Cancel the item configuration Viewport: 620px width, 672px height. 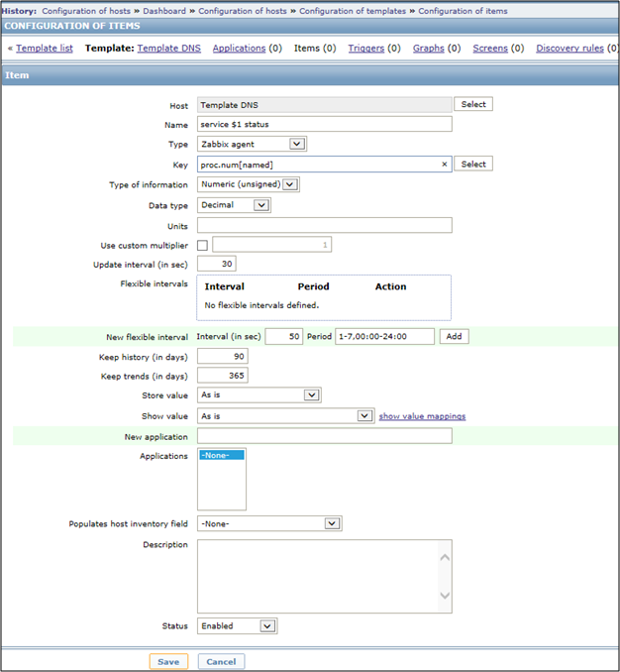221,661
